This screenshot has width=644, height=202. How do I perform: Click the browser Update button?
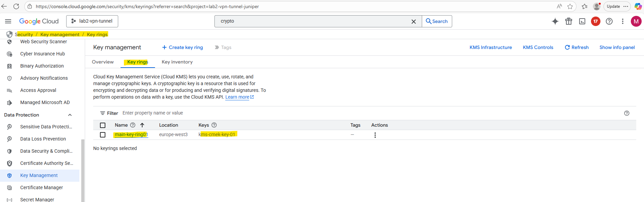point(613,6)
